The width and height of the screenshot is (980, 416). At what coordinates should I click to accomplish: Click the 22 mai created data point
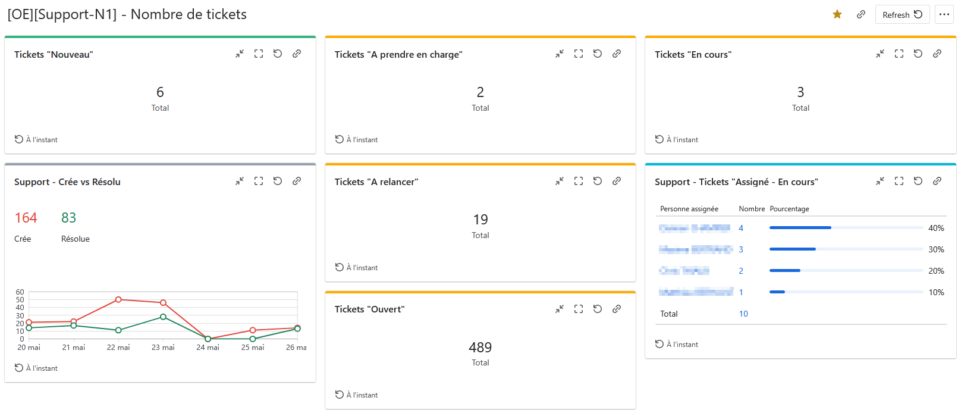118,299
